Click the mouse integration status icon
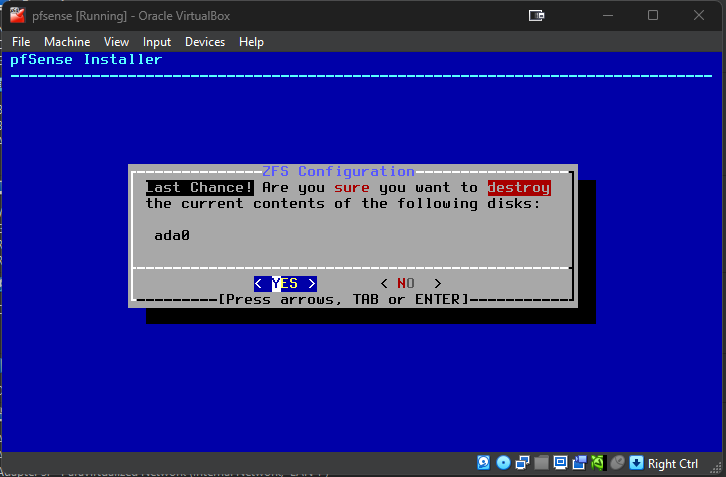 tap(617, 463)
